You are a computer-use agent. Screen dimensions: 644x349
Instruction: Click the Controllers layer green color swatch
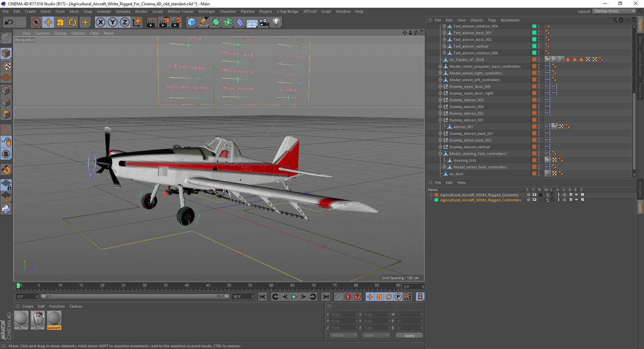pyautogui.click(x=436, y=200)
